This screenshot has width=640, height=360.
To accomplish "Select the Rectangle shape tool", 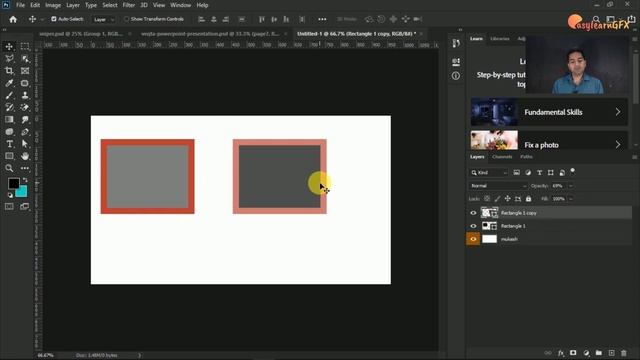I will click(9, 156).
